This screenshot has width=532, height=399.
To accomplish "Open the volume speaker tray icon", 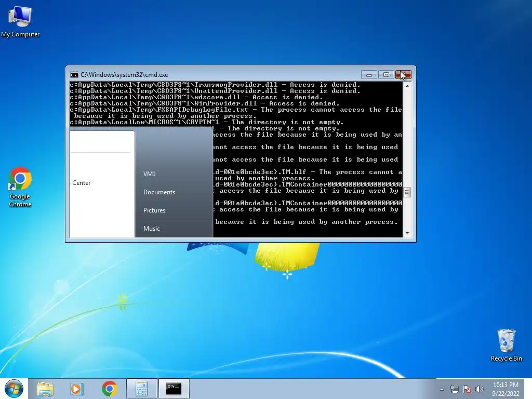I will (x=480, y=389).
